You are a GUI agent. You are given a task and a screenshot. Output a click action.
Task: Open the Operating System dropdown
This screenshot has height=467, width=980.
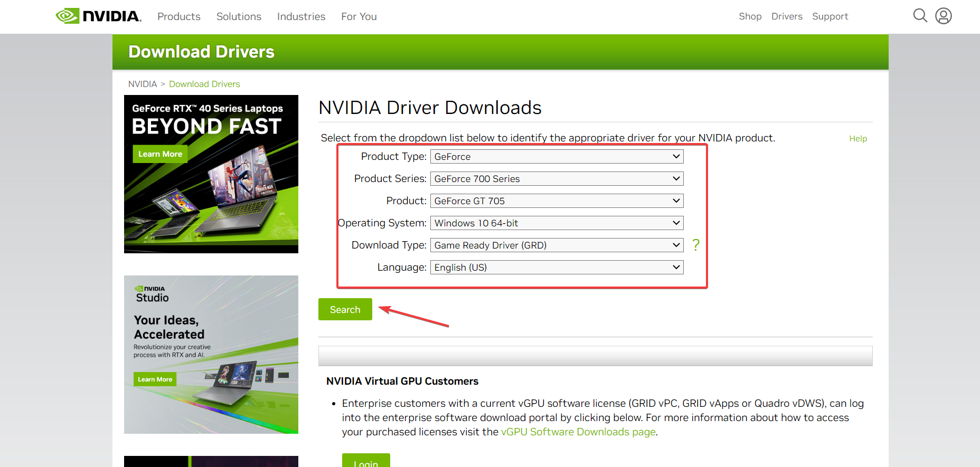[557, 223]
